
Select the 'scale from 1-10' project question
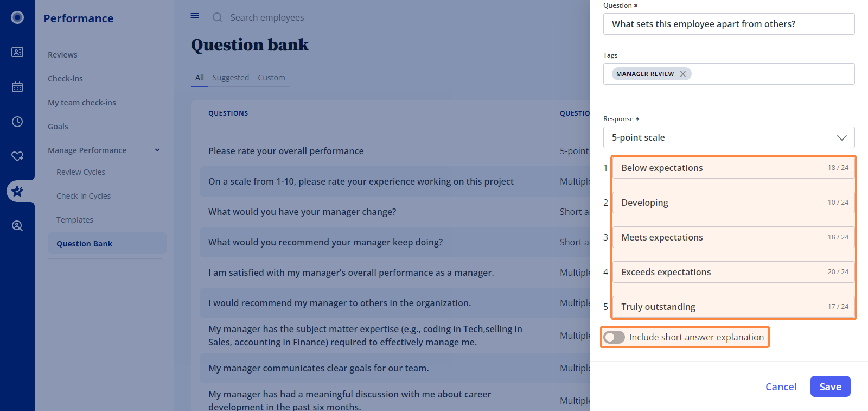(360, 181)
